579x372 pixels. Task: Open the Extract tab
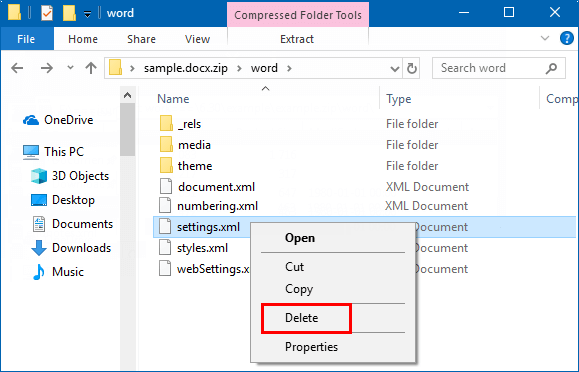coord(297,39)
